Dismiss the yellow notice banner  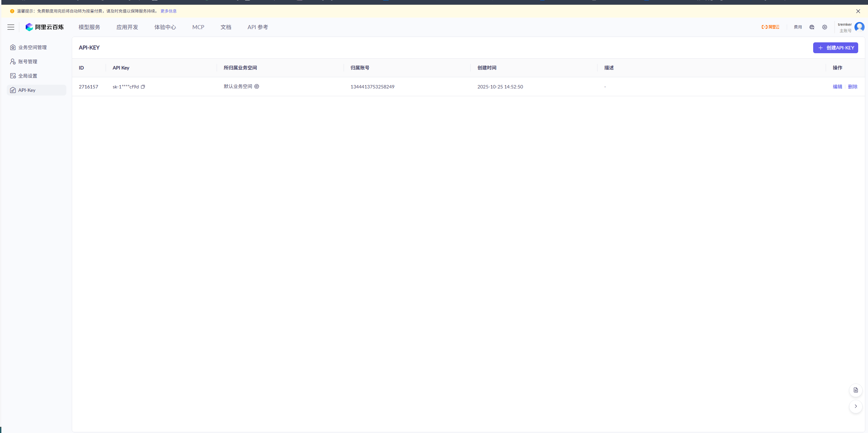click(858, 11)
